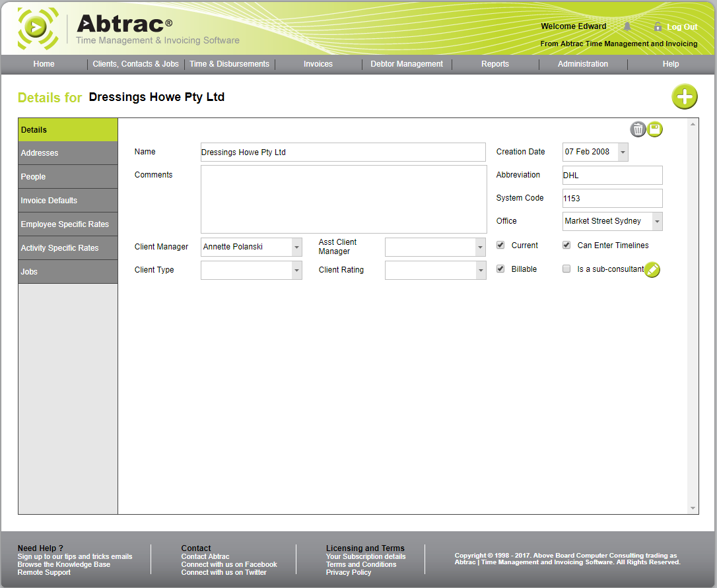Click the Abtrac logo

coord(38,28)
